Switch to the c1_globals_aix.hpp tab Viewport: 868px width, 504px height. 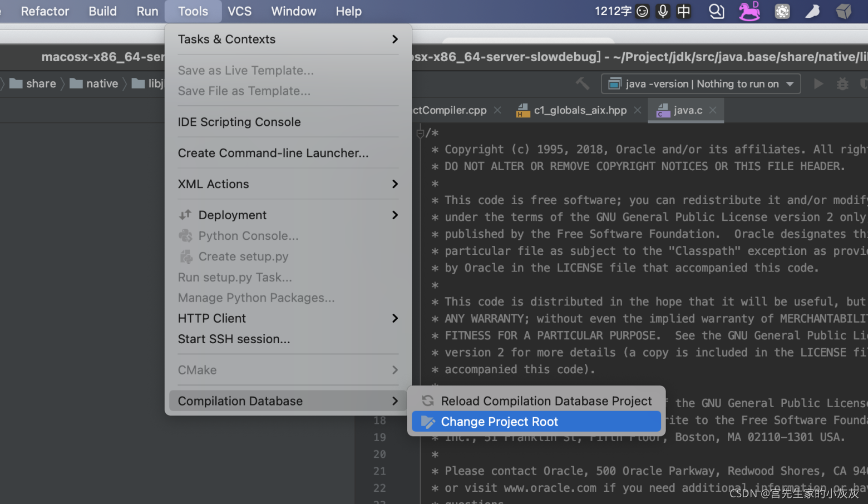[x=580, y=110]
